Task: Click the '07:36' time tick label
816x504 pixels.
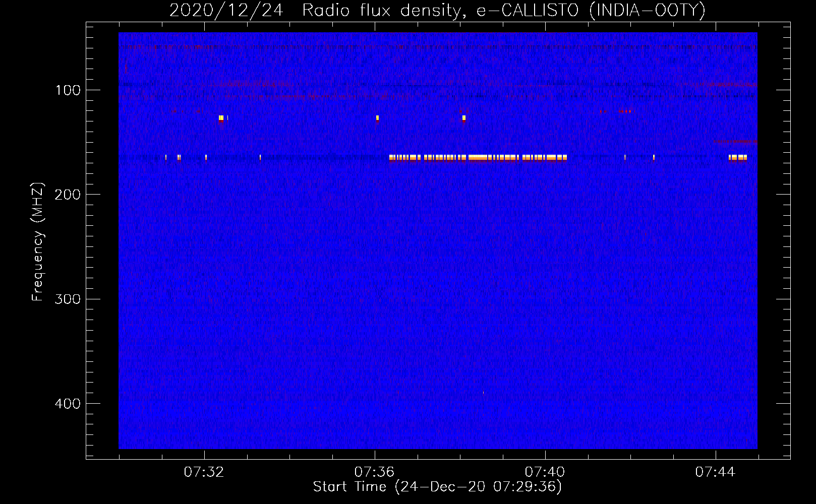Action: click(374, 472)
